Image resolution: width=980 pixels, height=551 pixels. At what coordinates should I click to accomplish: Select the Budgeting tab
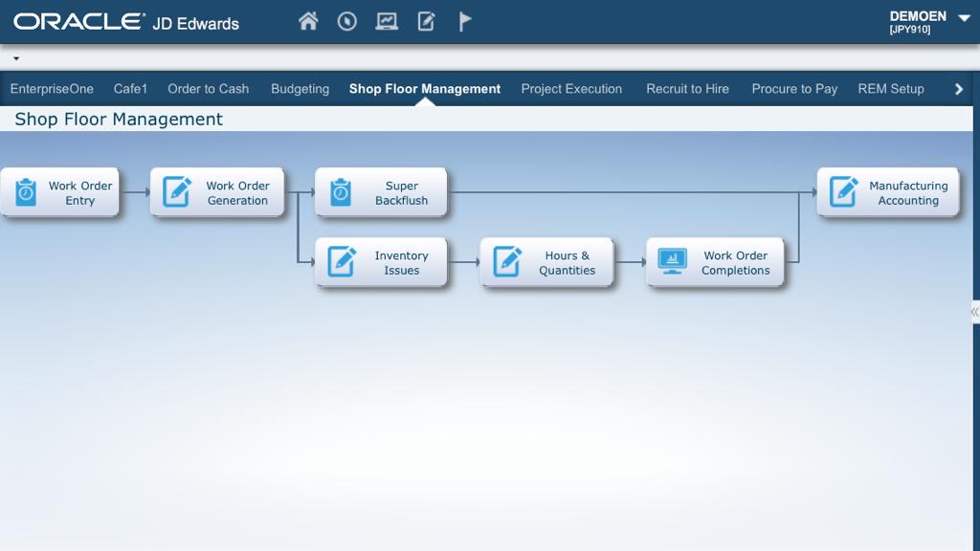point(300,89)
